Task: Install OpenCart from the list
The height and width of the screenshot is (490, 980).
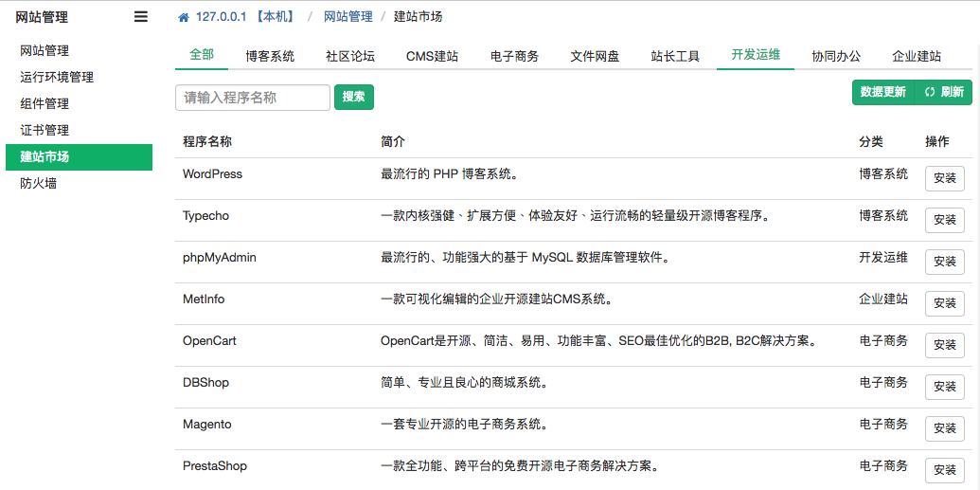Action: click(944, 345)
